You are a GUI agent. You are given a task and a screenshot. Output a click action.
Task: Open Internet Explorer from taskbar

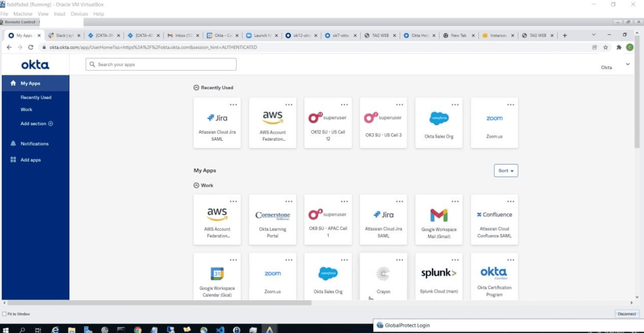(x=55, y=330)
